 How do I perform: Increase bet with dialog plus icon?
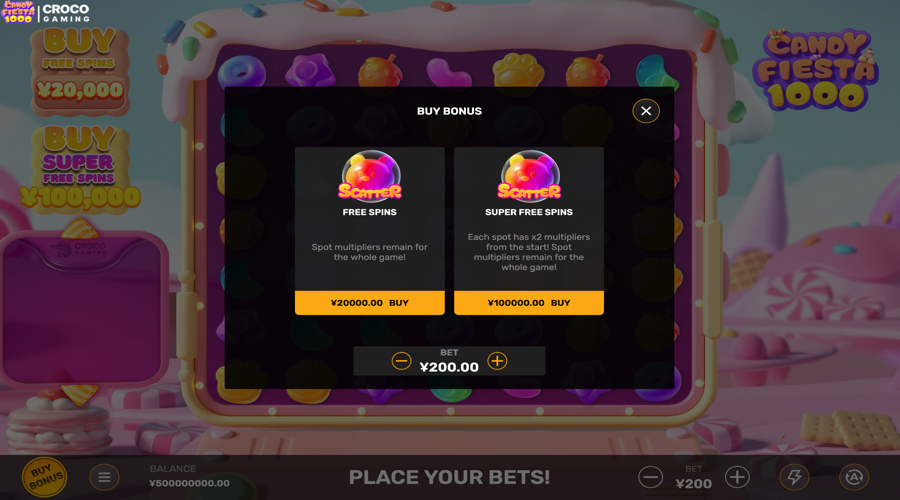(497, 361)
